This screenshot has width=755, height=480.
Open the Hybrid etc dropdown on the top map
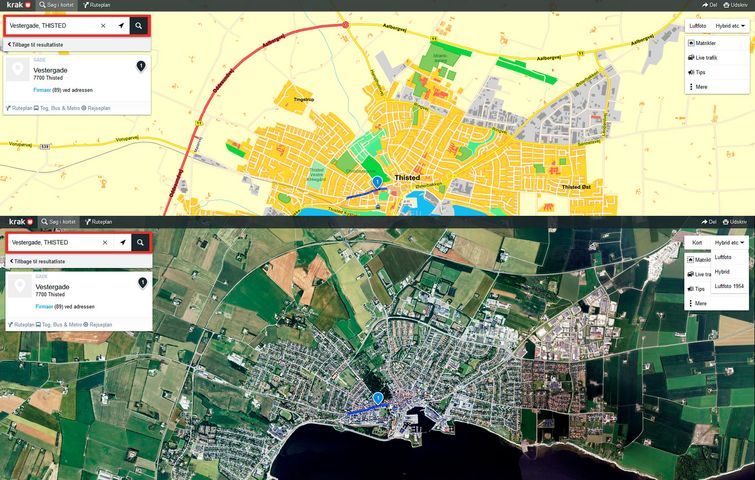tap(731, 25)
